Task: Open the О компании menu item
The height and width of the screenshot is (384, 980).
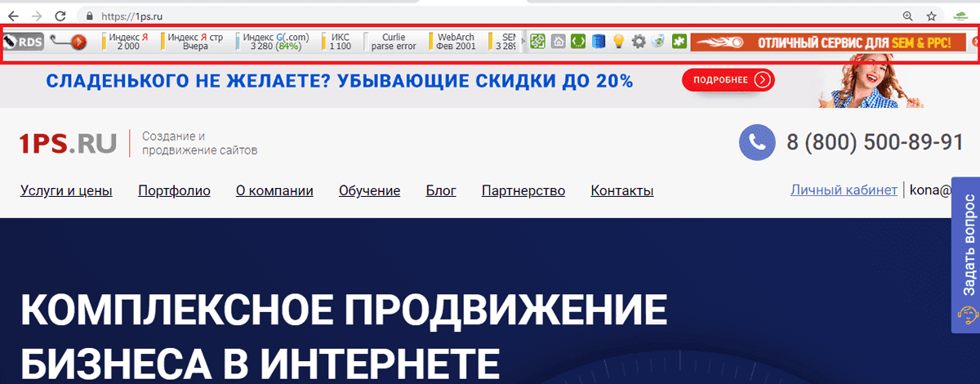Action: tap(274, 191)
